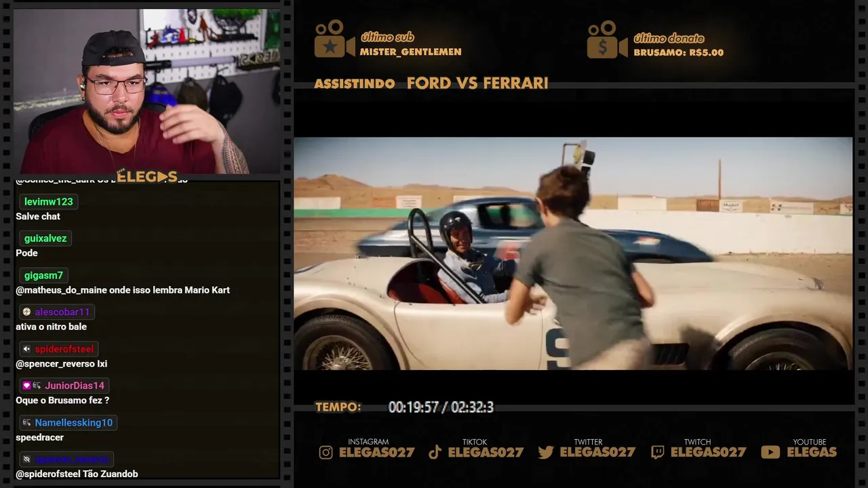The height and width of the screenshot is (488, 868).
Task: Click username spiderofsteel in chat
Action: coord(64,349)
